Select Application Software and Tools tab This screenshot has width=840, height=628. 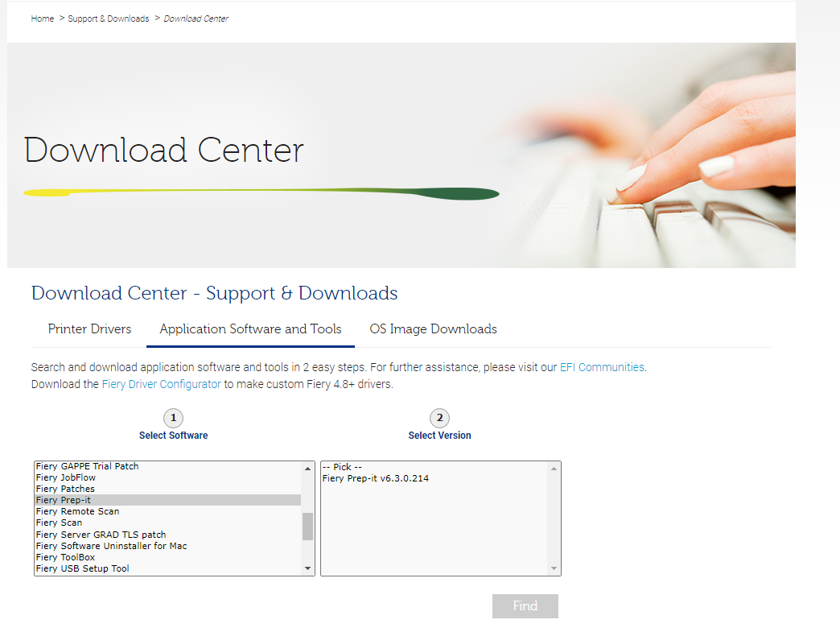coord(250,329)
